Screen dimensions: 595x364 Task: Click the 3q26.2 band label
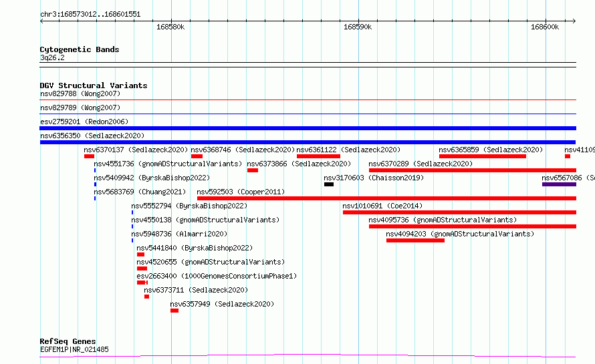click(x=52, y=57)
